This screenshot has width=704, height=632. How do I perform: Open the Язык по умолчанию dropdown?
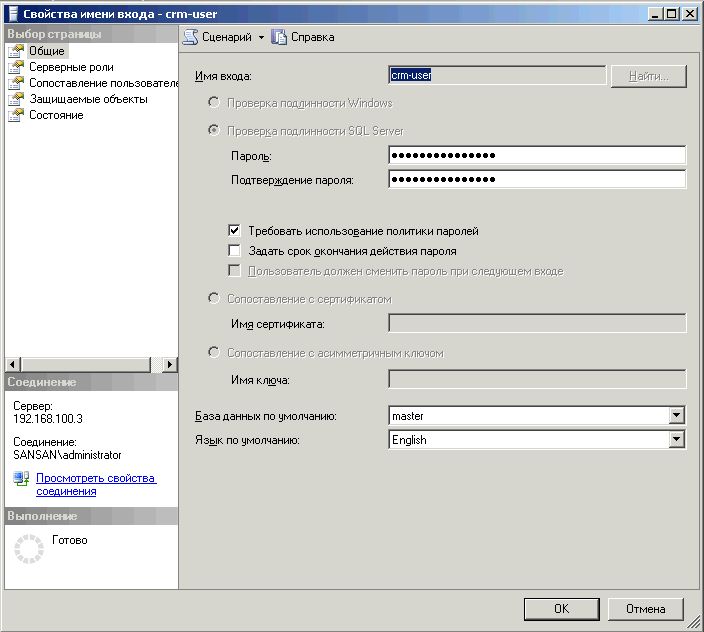[x=676, y=439]
